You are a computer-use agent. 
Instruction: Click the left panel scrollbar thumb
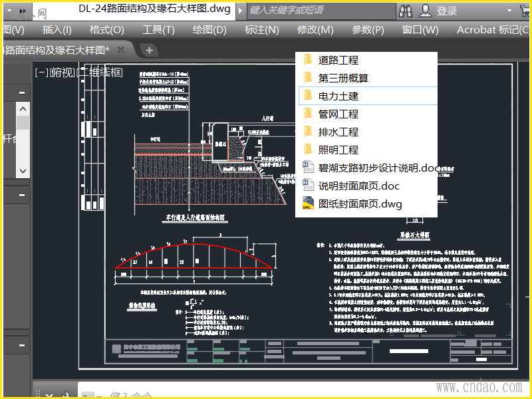coord(23,122)
